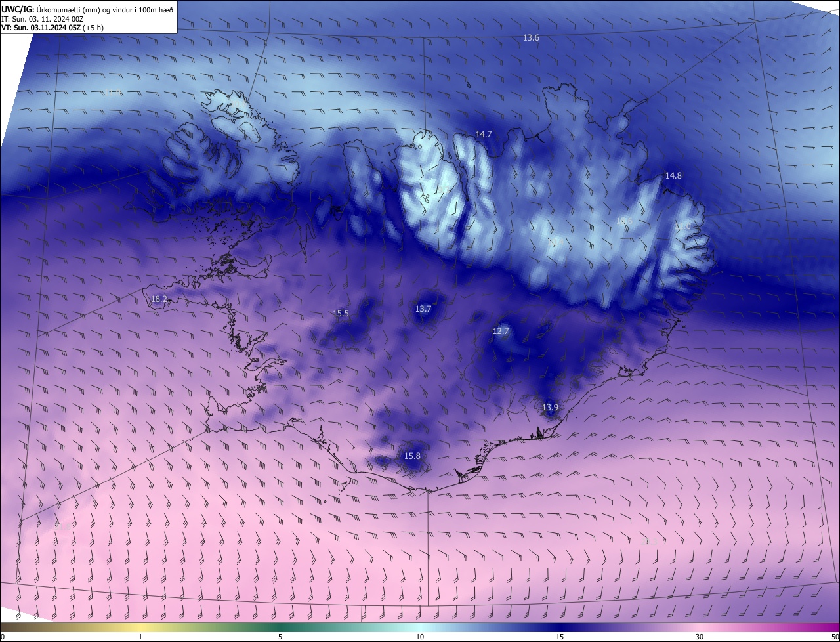
Task: Click the 15.8 value near south coast
Action: point(412,456)
